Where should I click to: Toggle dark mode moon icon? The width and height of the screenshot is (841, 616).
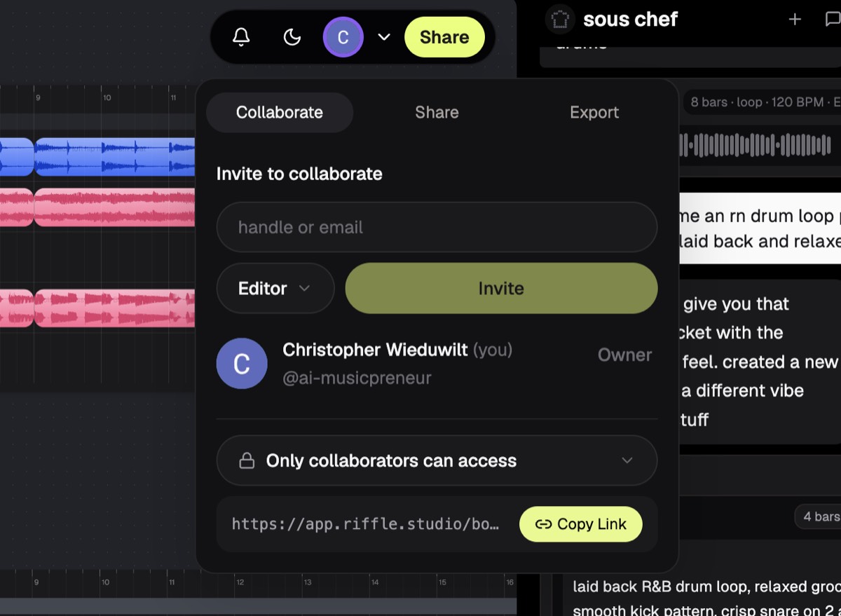click(x=292, y=37)
